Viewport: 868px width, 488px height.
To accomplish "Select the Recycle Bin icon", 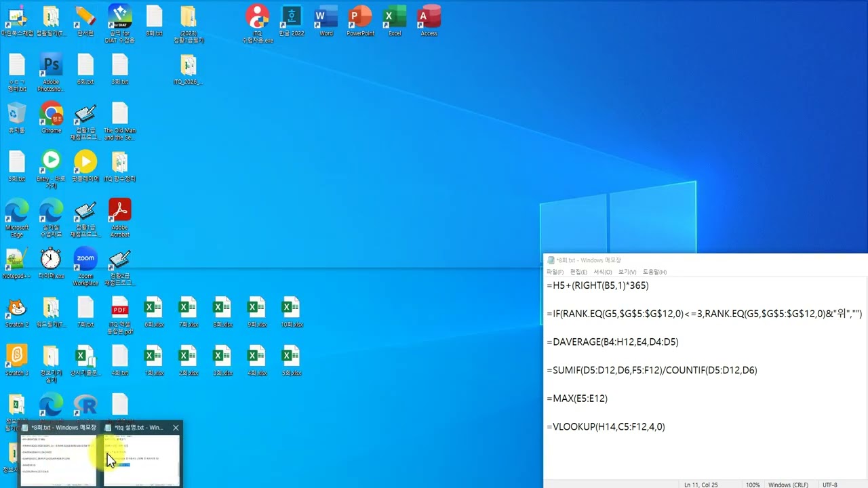I will [16, 117].
